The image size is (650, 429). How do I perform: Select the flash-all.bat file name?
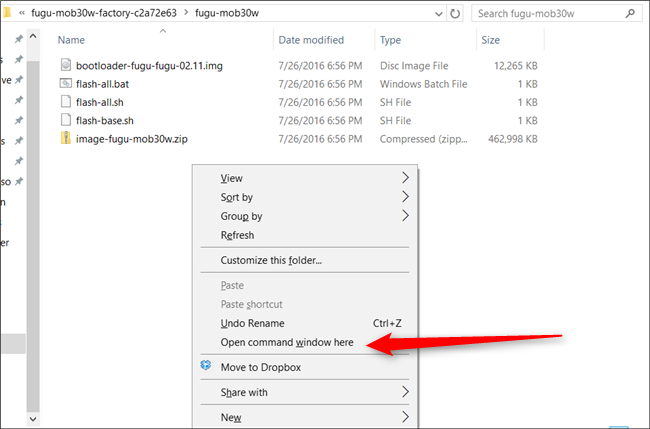102,84
